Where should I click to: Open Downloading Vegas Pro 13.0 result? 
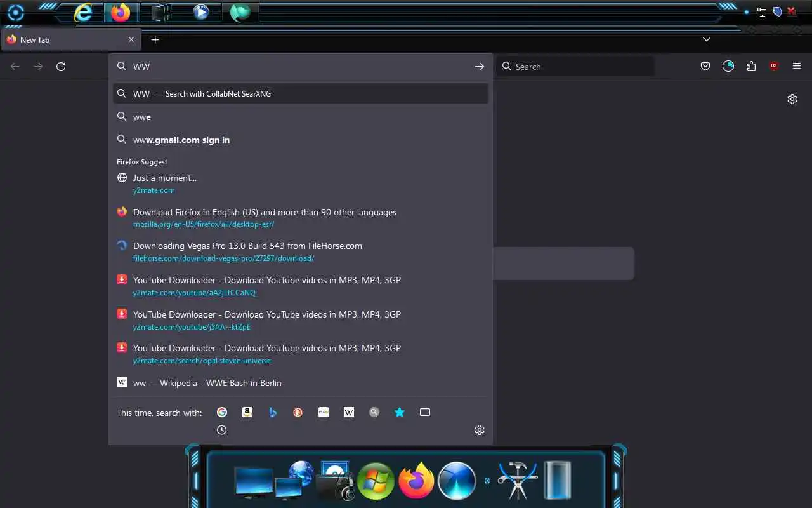tap(301, 251)
